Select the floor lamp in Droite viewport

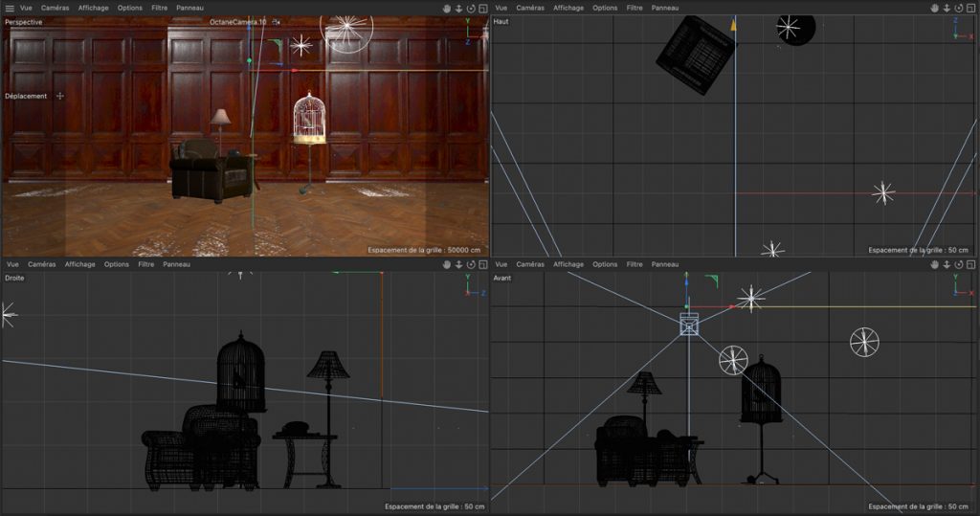[x=328, y=417]
